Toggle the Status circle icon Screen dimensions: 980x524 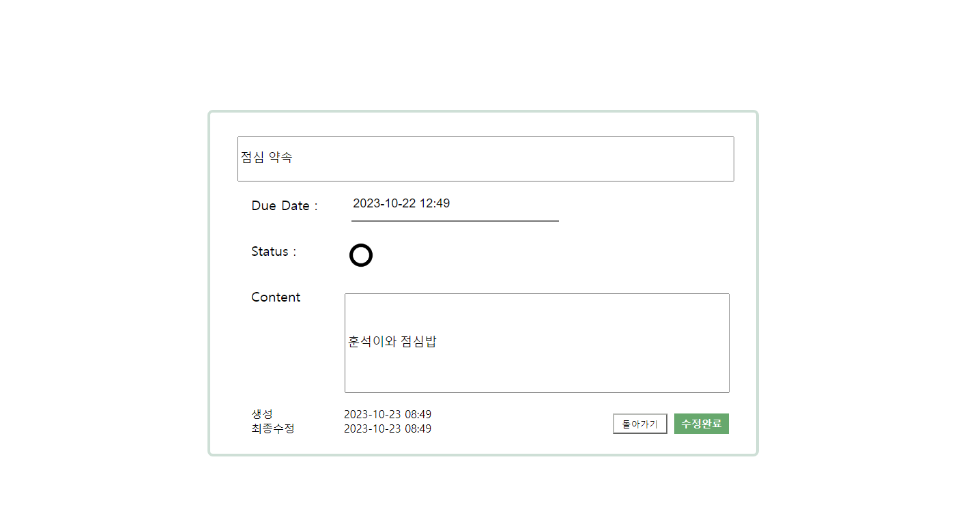click(361, 255)
